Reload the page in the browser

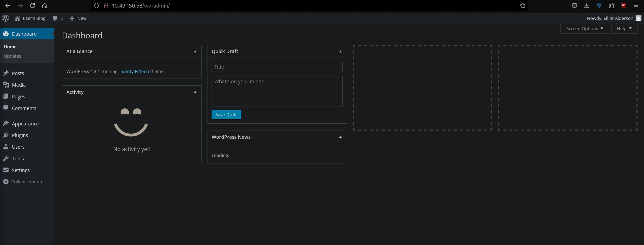click(33, 5)
